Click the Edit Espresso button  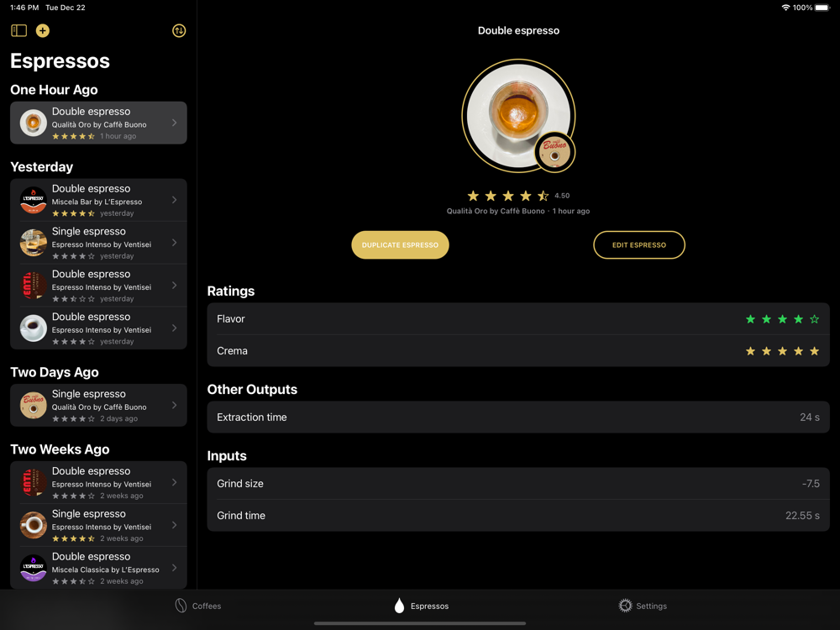point(639,244)
